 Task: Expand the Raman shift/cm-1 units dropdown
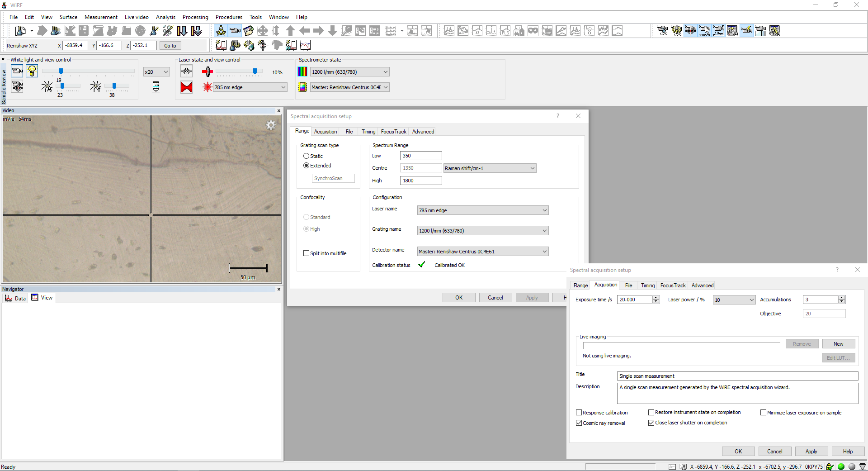pos(490,168)
